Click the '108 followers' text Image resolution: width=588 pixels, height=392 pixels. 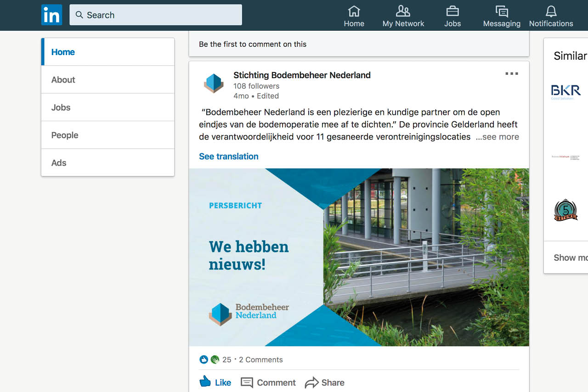pyautogui.click(x=256, y=86)
